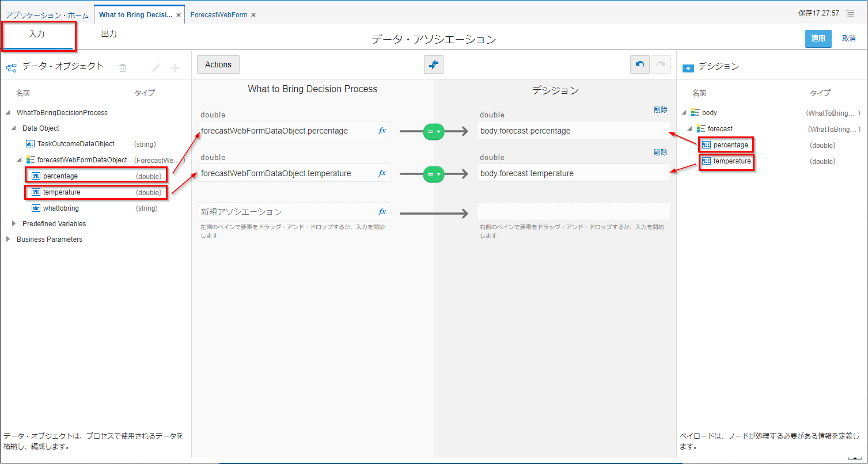Click the blue transformation icon beside Actions
This screenshot has width=868, height=464.
[x=433, y=65]
